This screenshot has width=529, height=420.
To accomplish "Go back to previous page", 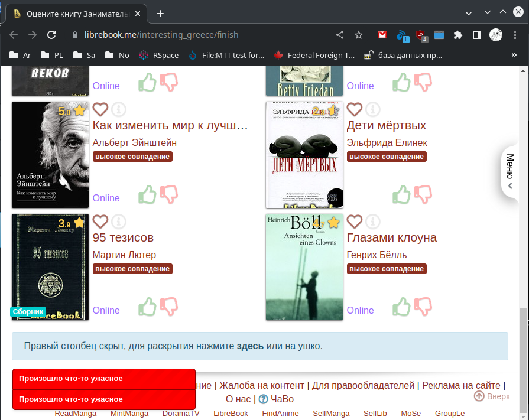I will click(x=14, y=35).
